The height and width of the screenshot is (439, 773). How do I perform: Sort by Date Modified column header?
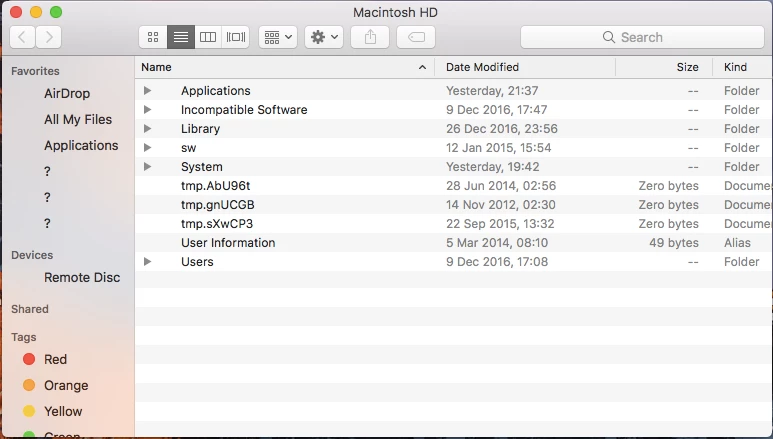pos(525,67)
